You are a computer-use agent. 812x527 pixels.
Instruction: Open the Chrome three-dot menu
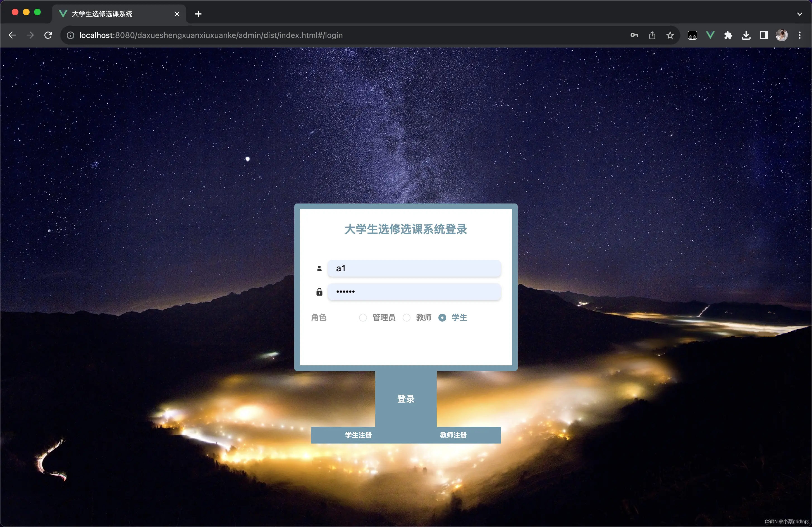coord(799,35)
